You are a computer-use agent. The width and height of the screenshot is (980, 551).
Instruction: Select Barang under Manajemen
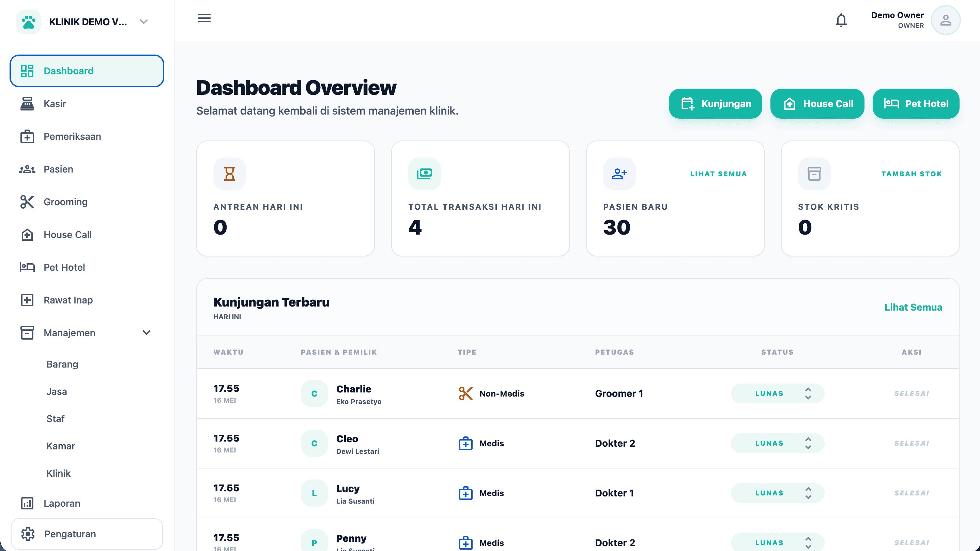tap(62, 364)
